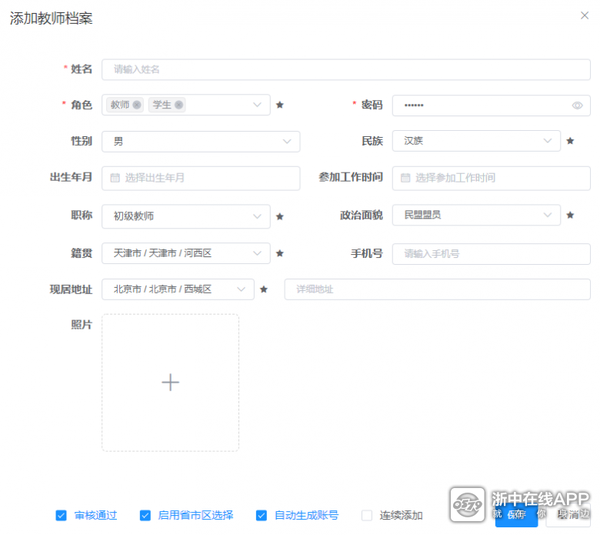Expand the 民族 dropdown showing 汉族
The height and width of the screenshot is (535, 600).
click(475, 141)
